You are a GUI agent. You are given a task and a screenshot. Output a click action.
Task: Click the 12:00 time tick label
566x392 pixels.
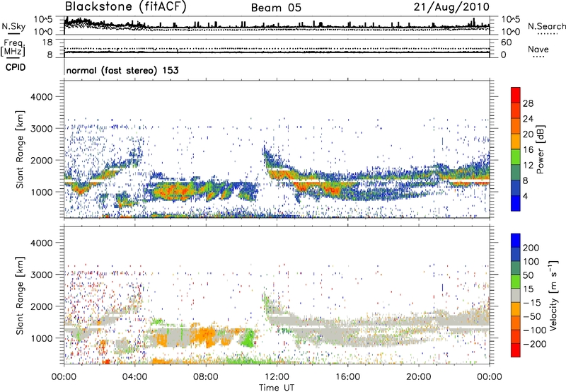pyautogui.click(x=277, y=377)
